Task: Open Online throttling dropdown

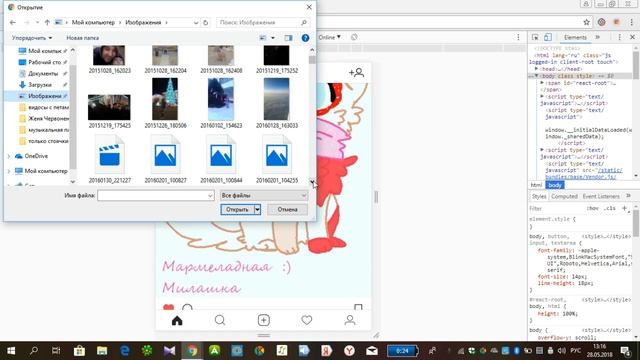Action: [329, 37]
